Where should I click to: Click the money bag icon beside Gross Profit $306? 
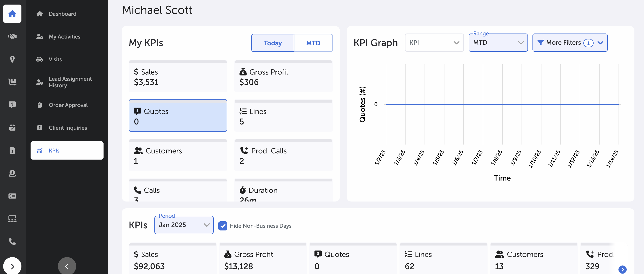click(243, 72)
